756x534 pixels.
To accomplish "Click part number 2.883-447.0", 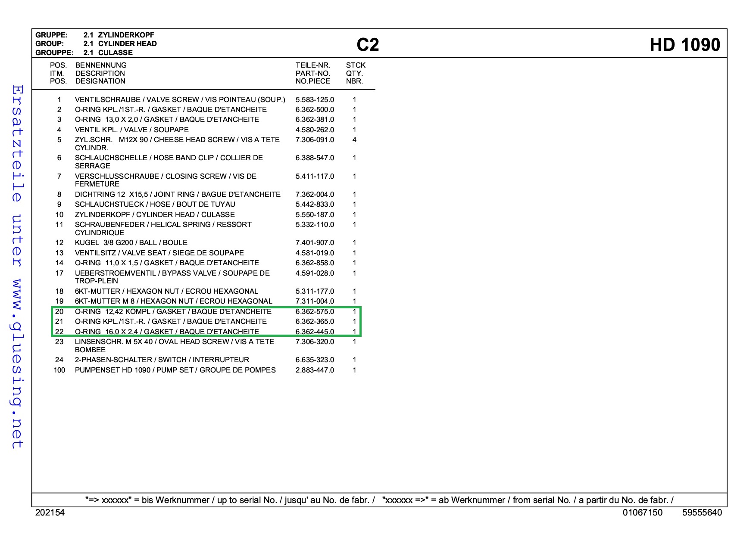I will point(315,370).
